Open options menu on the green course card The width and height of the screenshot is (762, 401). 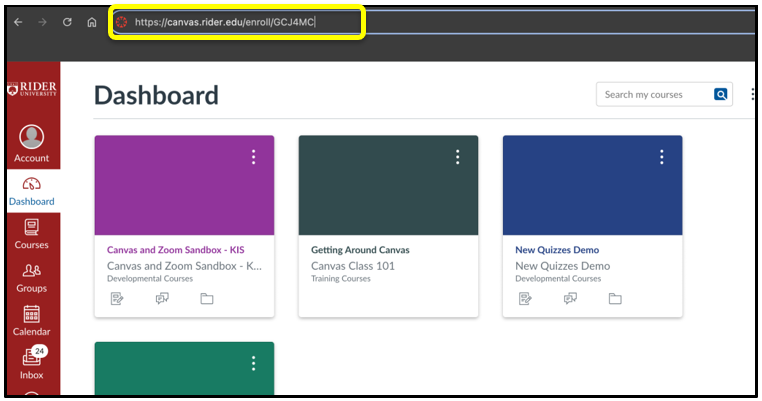(253, 363)
